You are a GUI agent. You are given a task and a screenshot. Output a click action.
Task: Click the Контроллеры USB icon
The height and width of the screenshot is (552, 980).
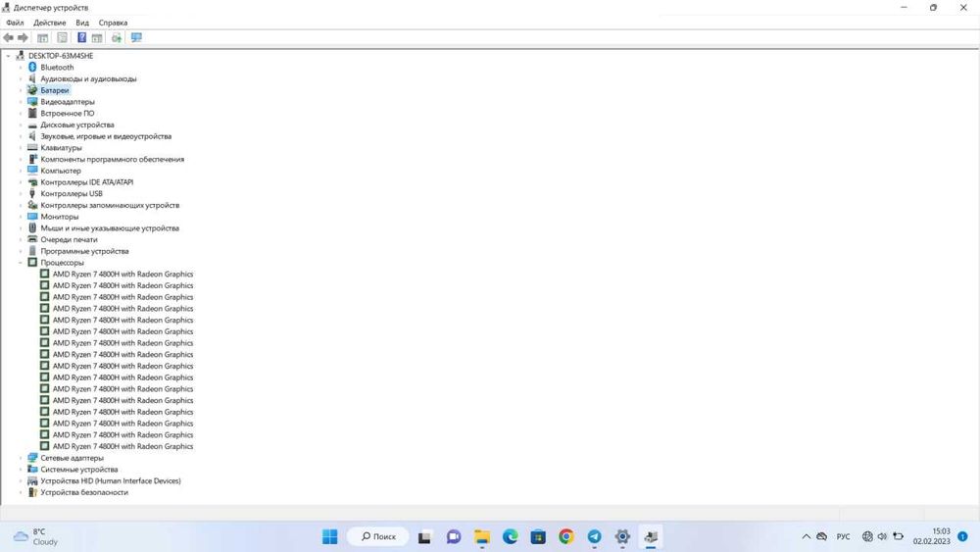pyautogui.click(x=32, y=194)
